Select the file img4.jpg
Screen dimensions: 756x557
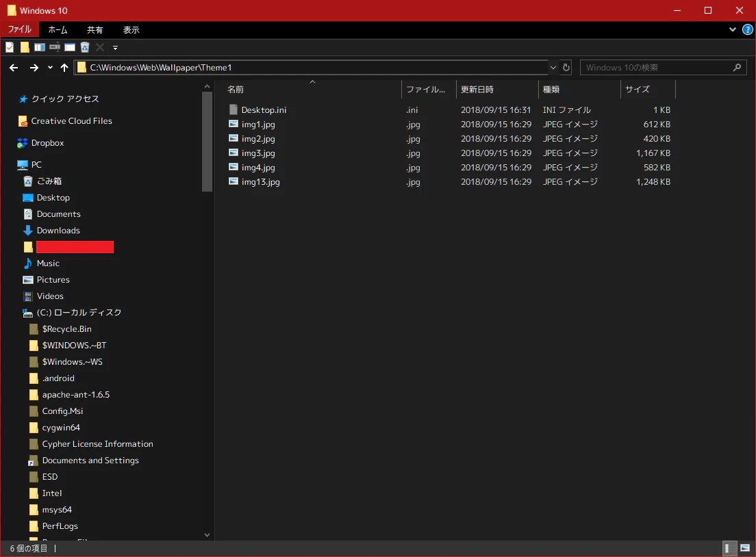[258, 168]
